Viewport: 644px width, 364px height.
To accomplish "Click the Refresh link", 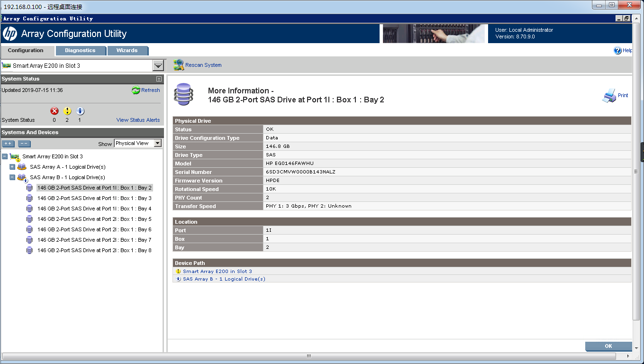I will tap(151, 90).
